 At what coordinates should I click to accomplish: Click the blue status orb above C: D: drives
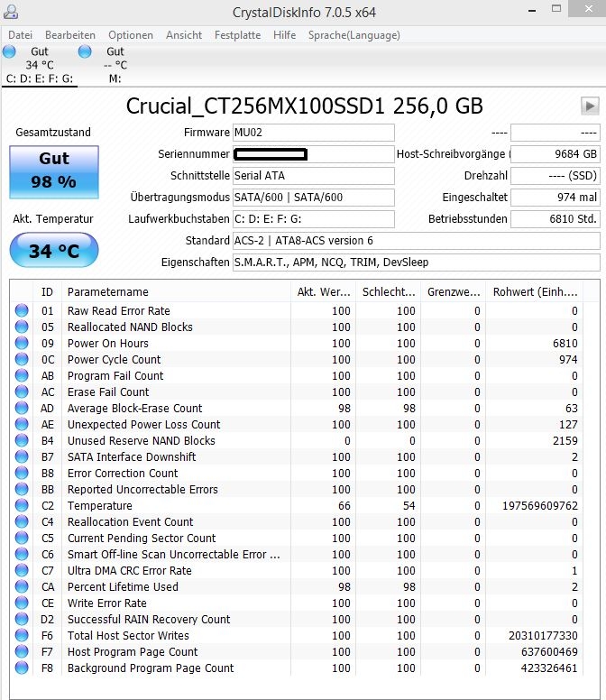coord(9,51)
